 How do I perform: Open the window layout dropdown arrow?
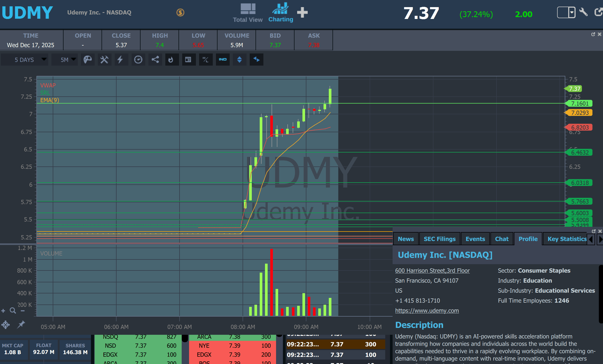point(572,12)
